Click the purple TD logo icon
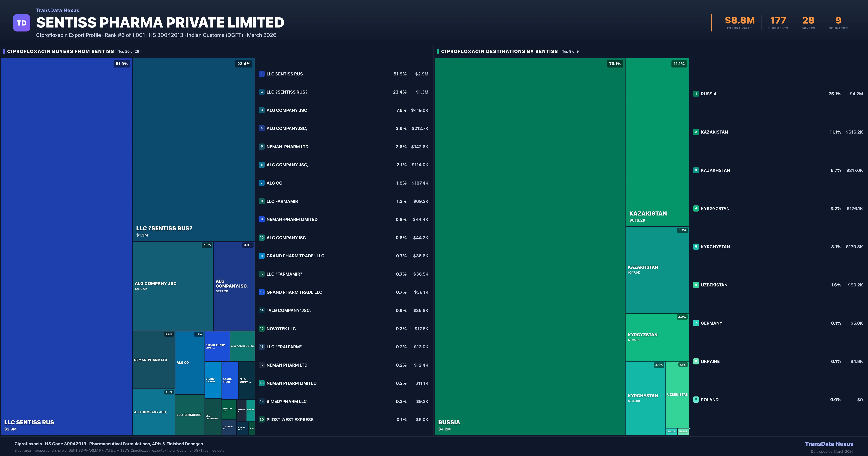The height and width of the screenshot is (456, 868). (22, 23)
